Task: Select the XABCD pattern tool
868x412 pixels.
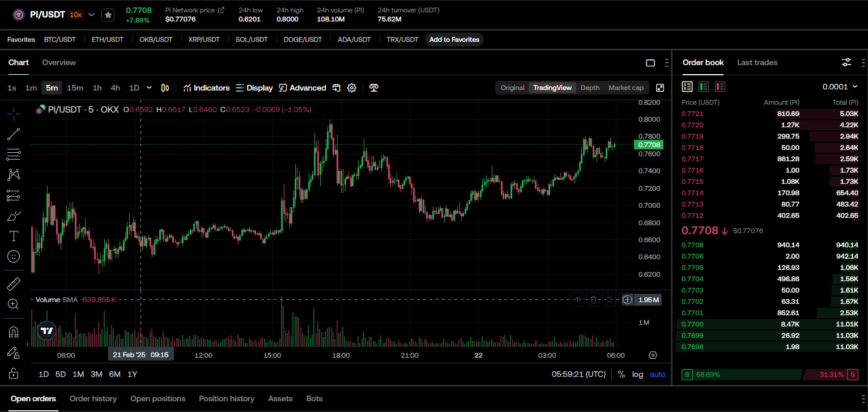Action: pos(14,175)
